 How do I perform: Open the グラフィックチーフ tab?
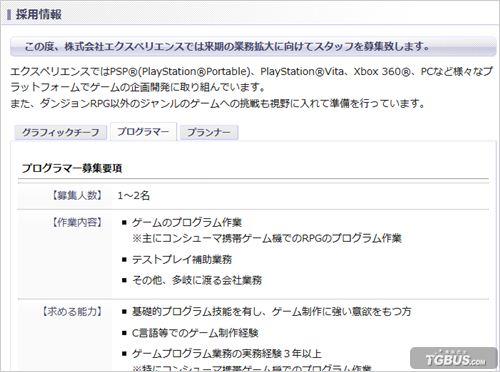coord(60,132)
